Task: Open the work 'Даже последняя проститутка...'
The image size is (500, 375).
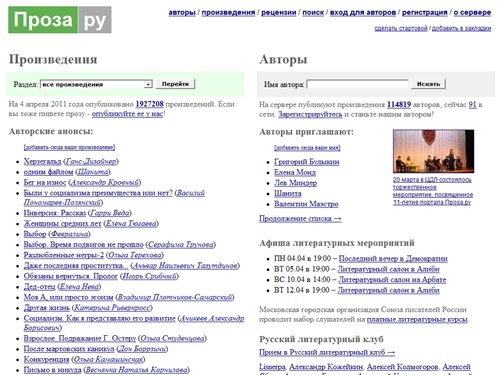Action: coord(76,266)
